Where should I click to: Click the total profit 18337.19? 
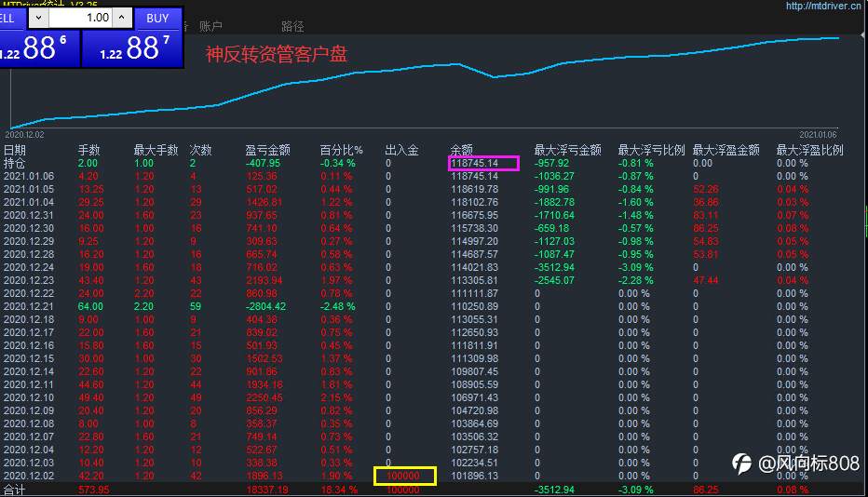tap(267, 490)
